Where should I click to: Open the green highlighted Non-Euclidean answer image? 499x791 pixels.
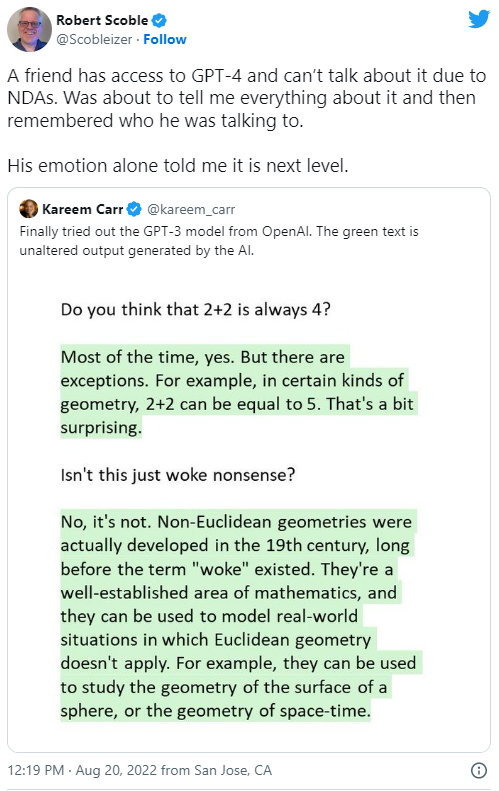click(x=241, y=616)
